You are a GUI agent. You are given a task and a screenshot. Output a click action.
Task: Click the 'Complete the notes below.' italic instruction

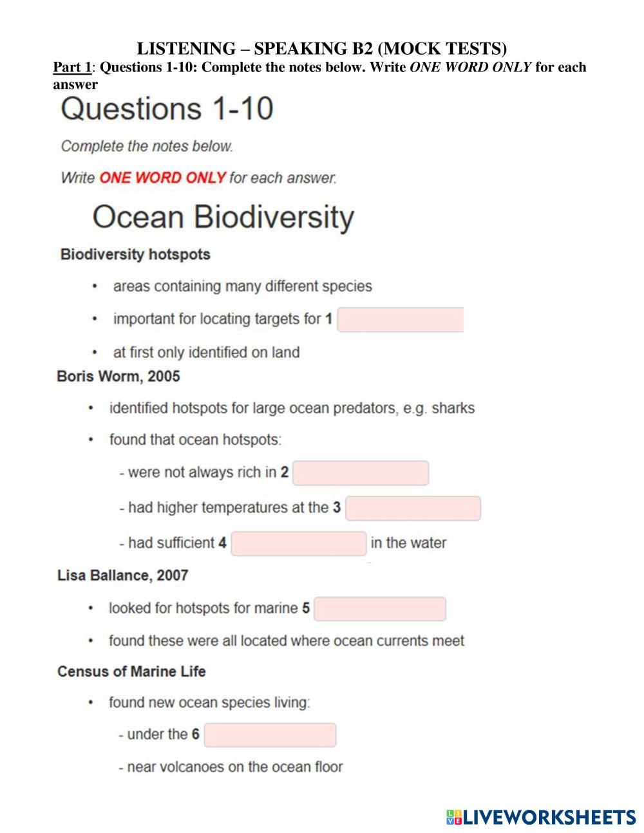[147, 146]
